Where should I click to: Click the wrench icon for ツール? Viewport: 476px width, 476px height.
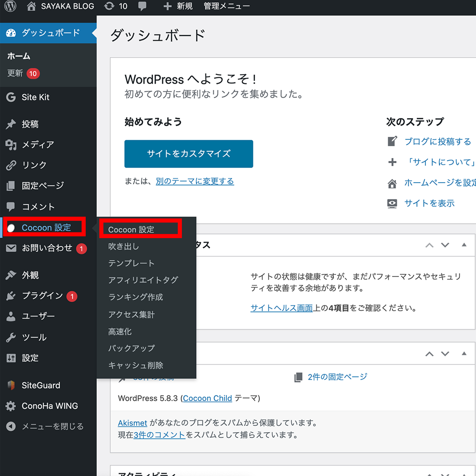(x=11, y=337)
